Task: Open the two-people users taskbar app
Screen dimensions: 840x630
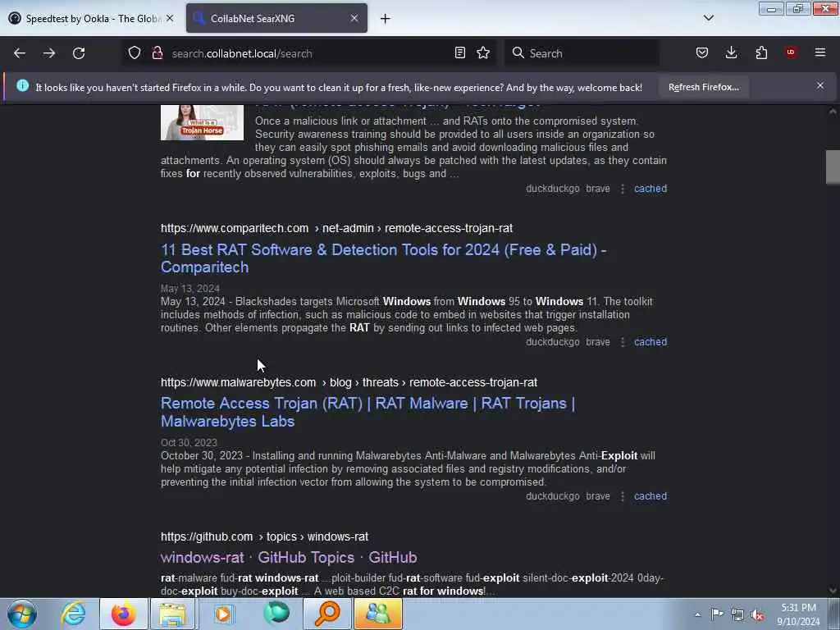Action: 377,614
